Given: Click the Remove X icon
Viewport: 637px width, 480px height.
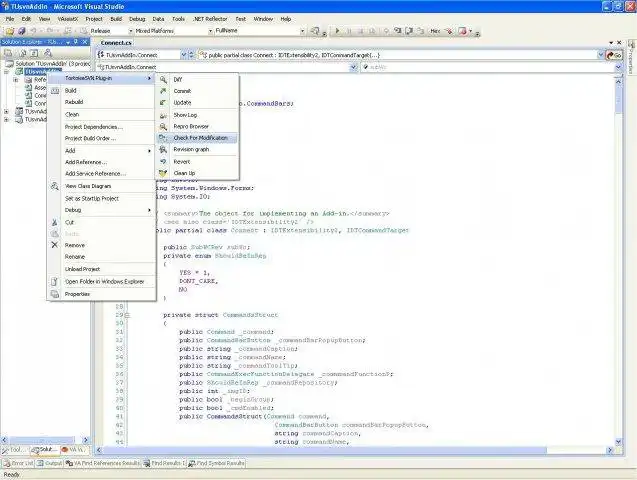Looking at the screenshot, I should tap(55, 245).
